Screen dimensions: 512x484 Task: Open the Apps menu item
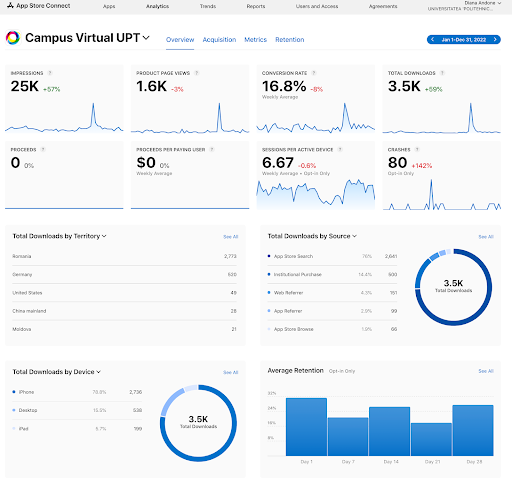pyautogui.click(x=109, y=6)
